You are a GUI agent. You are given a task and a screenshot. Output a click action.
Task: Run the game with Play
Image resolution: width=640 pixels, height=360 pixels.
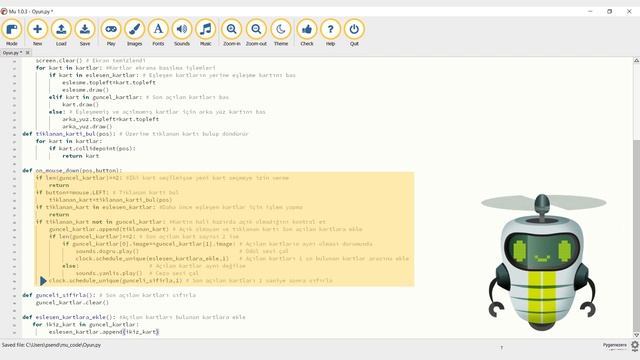point(111,33)
